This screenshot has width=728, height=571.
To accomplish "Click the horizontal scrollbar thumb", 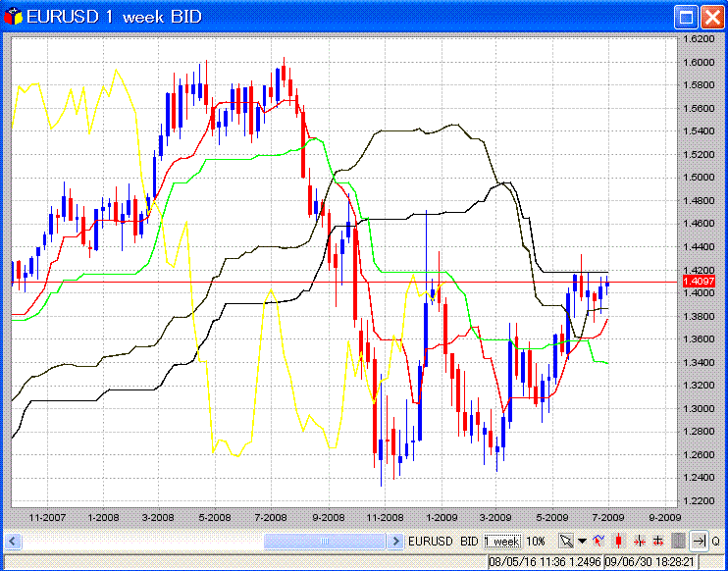I will [325, 541].
